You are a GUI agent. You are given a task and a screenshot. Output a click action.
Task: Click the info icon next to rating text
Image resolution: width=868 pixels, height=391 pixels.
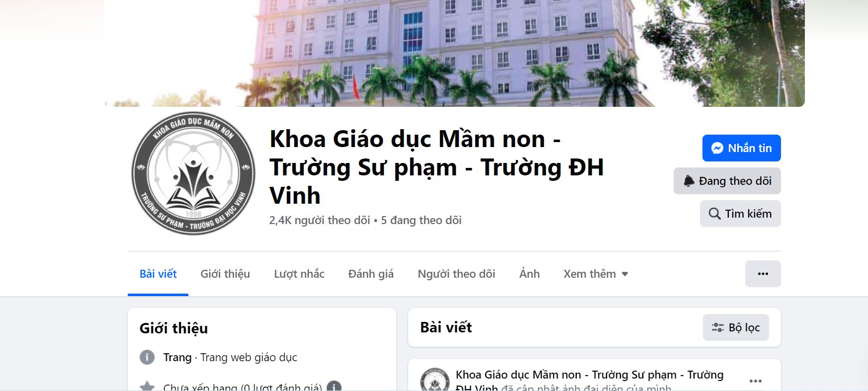pos(334,387)
